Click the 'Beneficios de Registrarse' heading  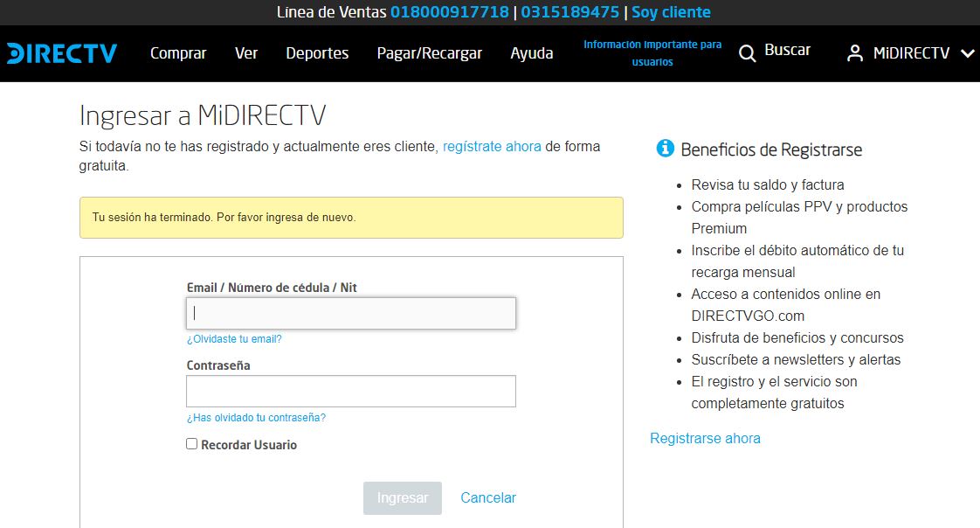pyautogui.click(x=771, y=149)
